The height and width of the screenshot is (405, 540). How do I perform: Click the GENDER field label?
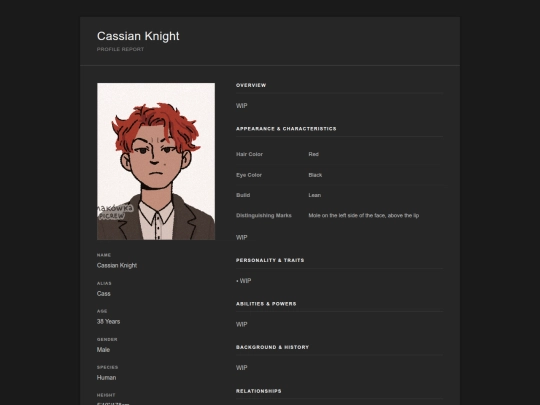[x=107, y=339]
